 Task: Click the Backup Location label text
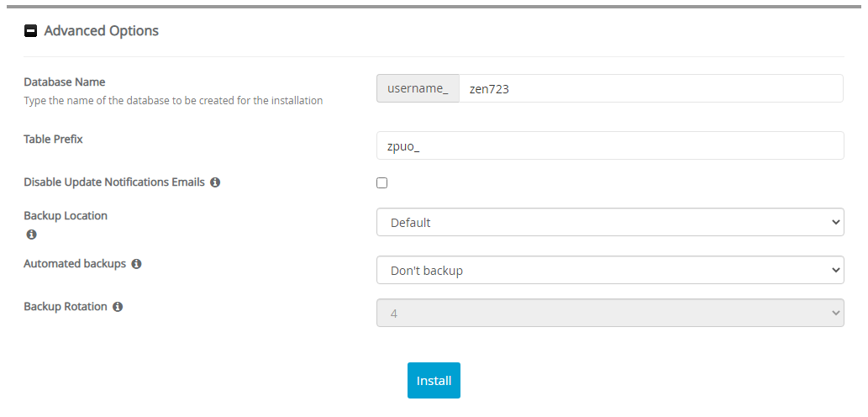[x=66, y=215]
